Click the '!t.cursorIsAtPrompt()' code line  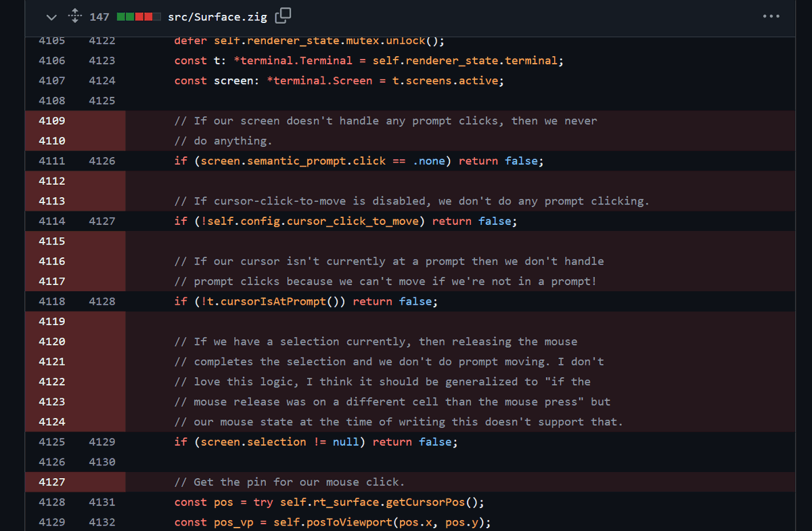click(x=306, y=301)
